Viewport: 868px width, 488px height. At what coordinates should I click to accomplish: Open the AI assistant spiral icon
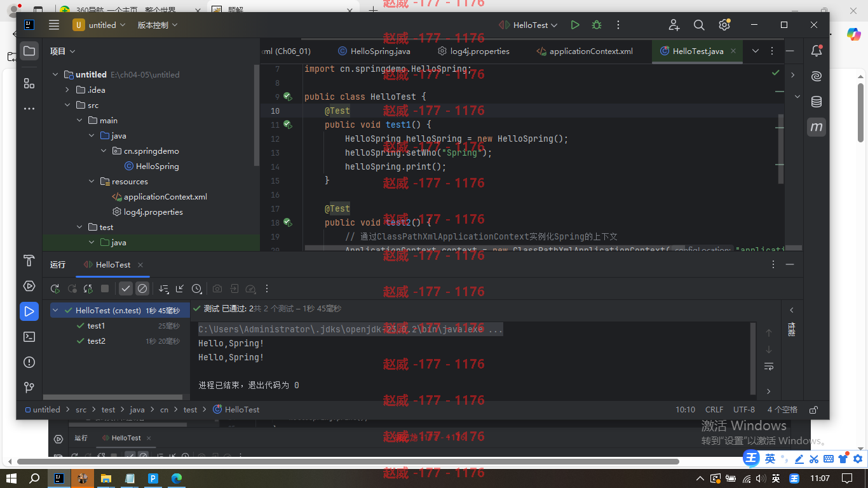pos(817,76)
